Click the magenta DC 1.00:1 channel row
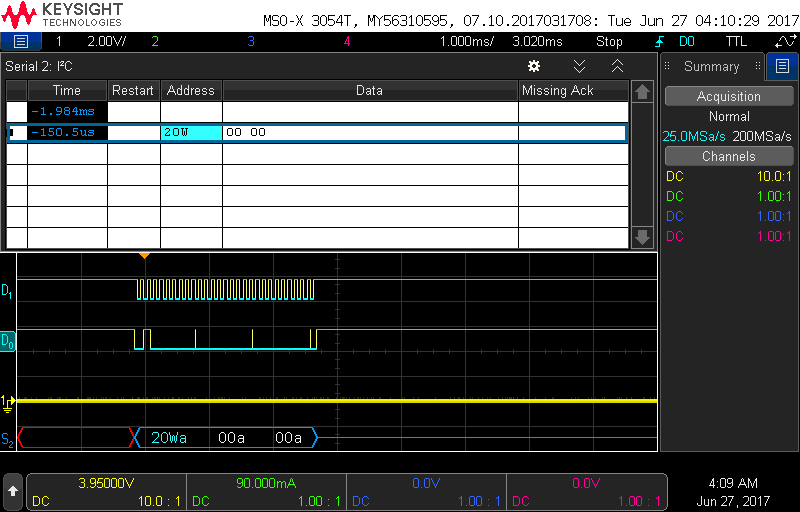The width and height of the screenshot is (800, 512). 729,236
